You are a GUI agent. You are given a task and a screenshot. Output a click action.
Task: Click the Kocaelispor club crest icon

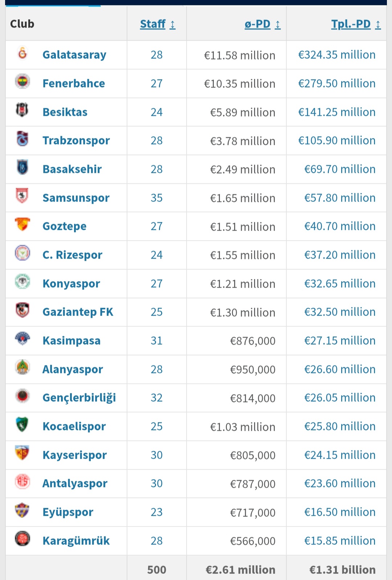(23, 425)
